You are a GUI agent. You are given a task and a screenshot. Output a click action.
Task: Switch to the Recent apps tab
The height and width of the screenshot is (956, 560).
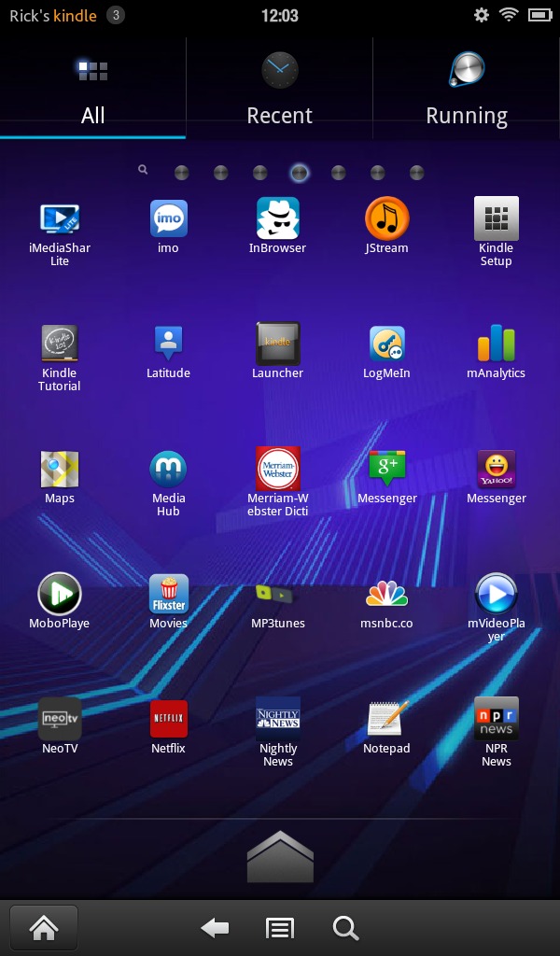(280, 89)
